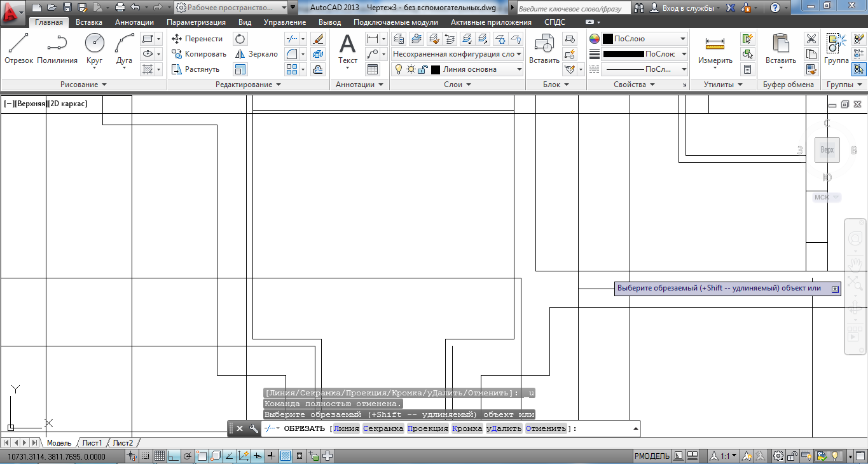Open layer state configuration dropdown
The height and width of the screenshot is (464, 868).
(458, 54)
